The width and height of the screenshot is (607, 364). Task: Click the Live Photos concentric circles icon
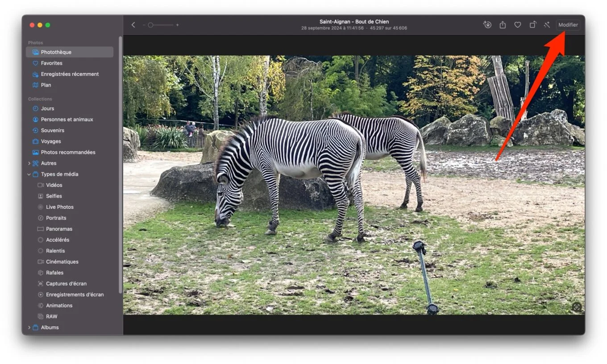tap(41, 207)
